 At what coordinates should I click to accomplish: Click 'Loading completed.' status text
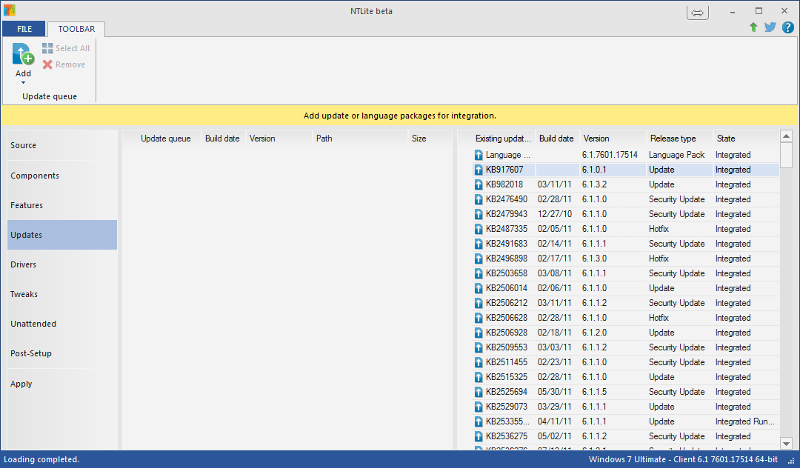41,459
